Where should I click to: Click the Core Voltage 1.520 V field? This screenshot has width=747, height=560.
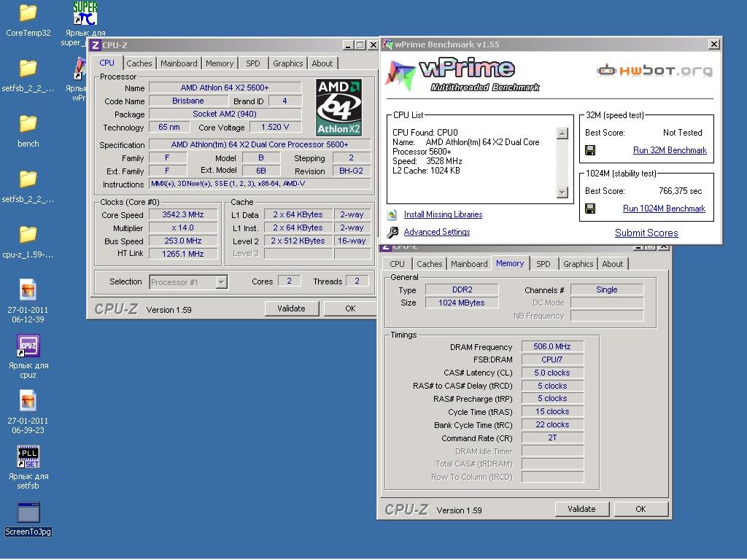(x=275, y=127)
